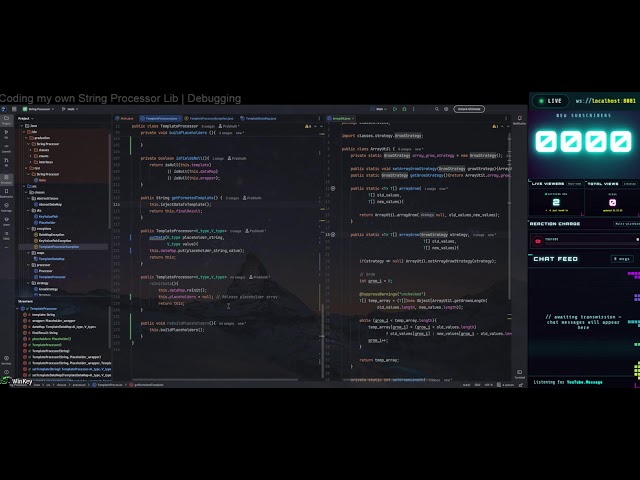Select the ArrayUtil.java tab in right editor
This screenshot has width=640, height=480.
pyautogui.click(x=341, y=118)
